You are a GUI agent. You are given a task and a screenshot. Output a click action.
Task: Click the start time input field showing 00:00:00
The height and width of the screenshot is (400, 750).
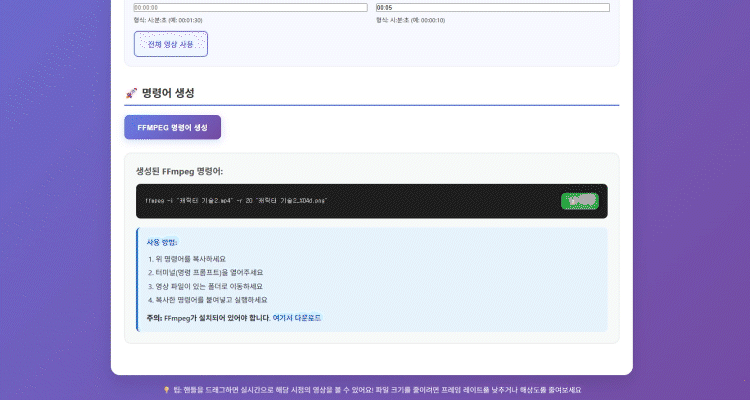pyautogui.click(x=250, y=7)
